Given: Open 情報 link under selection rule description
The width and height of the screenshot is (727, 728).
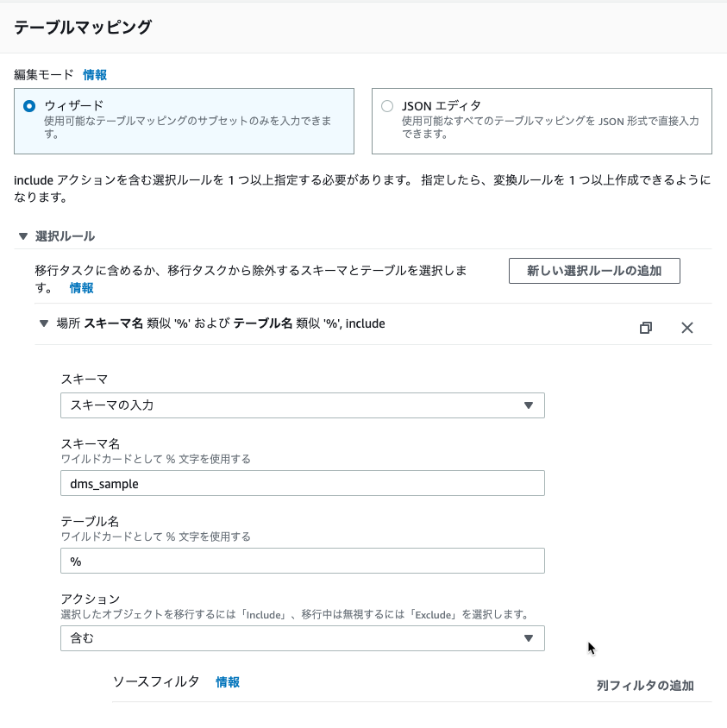Looking at the screenshot, I should point(81,288).
